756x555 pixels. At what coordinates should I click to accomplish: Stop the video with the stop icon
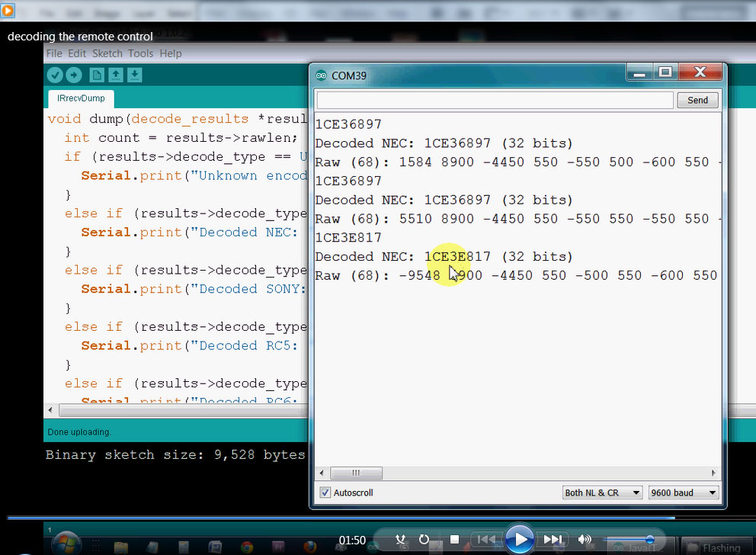point(454,539)
